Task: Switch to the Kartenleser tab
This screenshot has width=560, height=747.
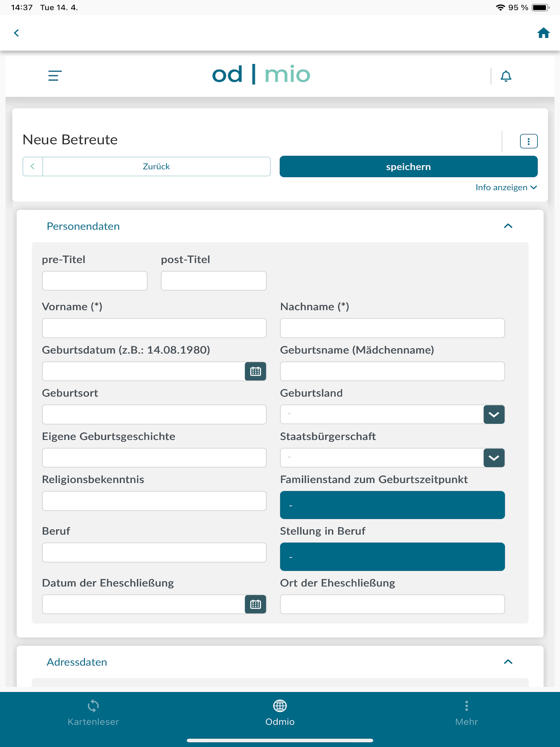Action: click(93, 713)
